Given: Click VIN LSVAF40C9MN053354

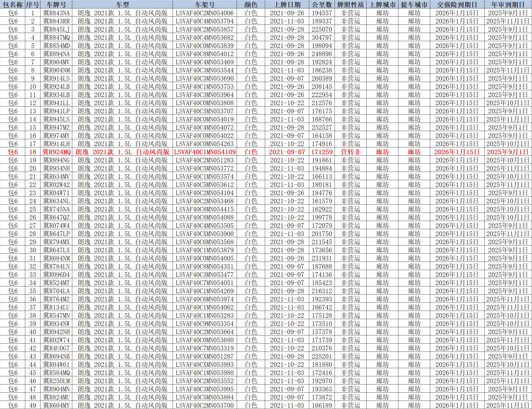Looking at the screenshot, I should (x=205, y=324).
